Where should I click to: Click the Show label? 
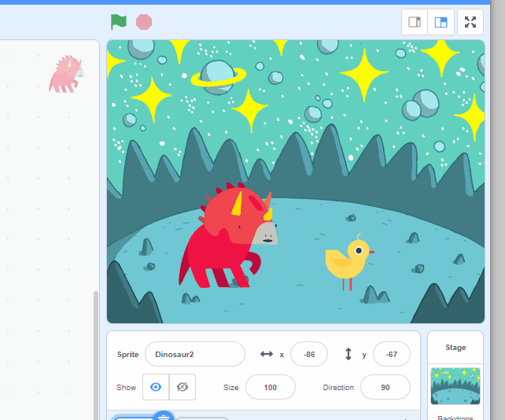pos(126,387)
